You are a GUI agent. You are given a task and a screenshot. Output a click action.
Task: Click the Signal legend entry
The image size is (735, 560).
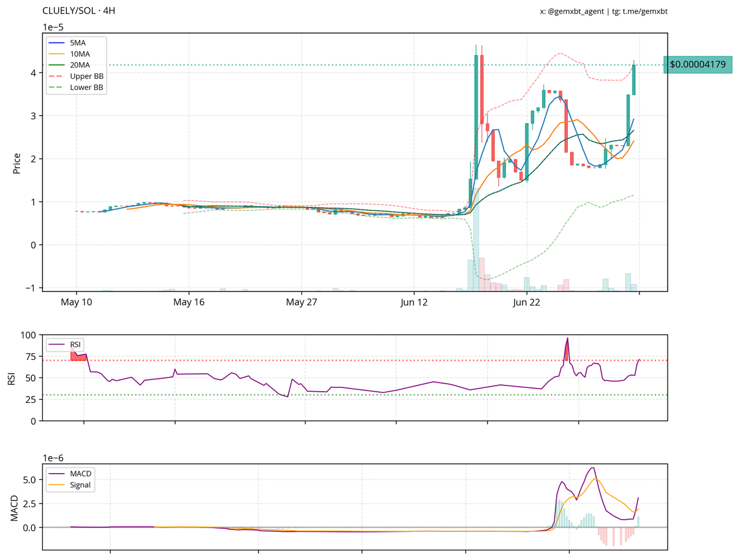(x=70, y=485)
